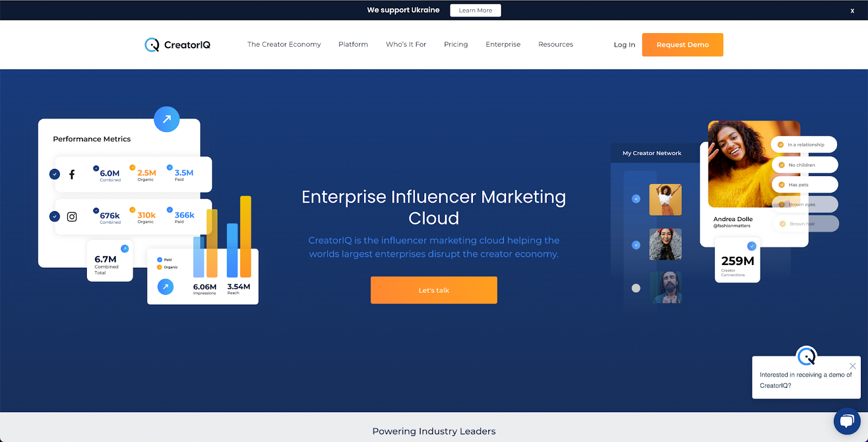This screenshot has height=442, width=868.
Task: Open the Platform menu
Action: tap(353, 45)
